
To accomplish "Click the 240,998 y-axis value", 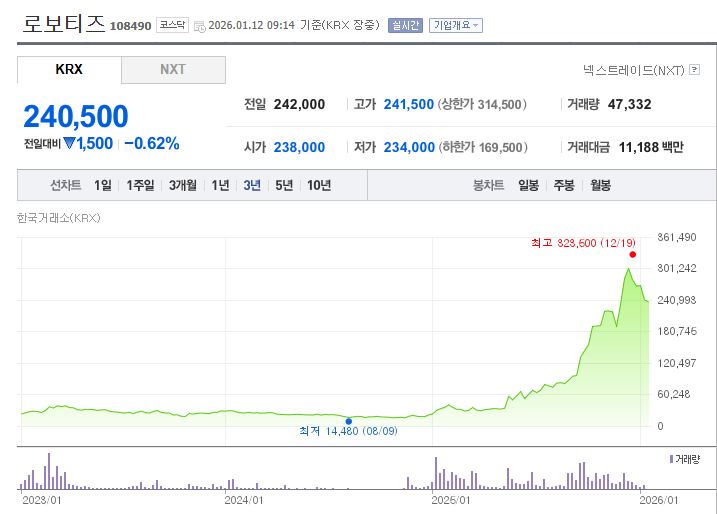I will click(x=677, y=300).
